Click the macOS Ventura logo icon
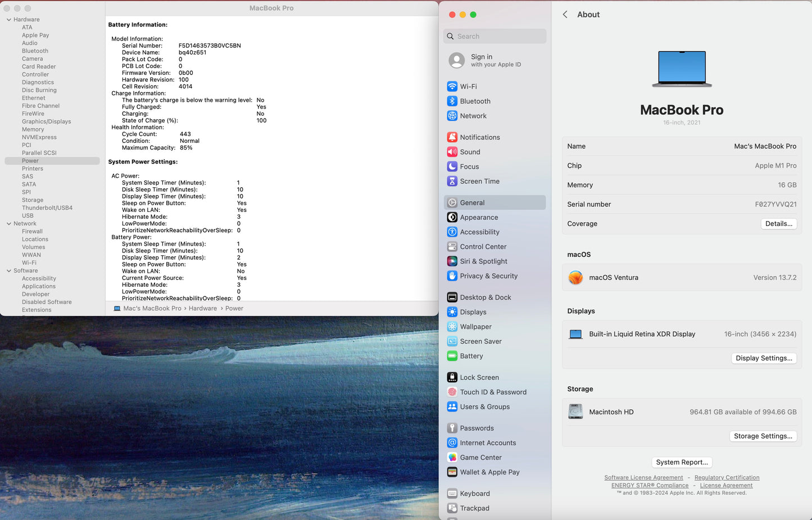 pos(575,277)
